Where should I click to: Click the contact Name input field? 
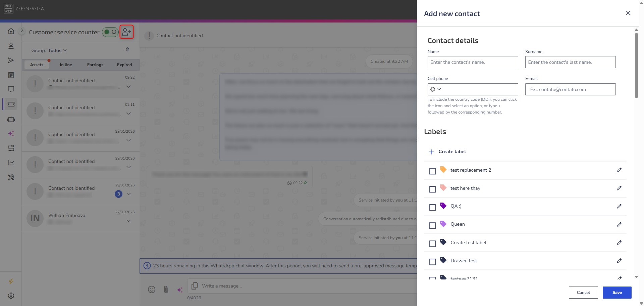click(473, 62)
